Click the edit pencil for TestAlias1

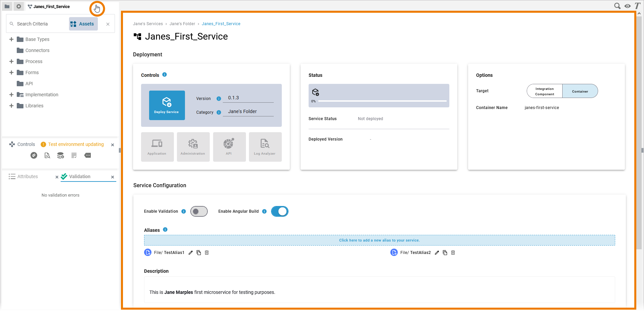click(191, 253)
